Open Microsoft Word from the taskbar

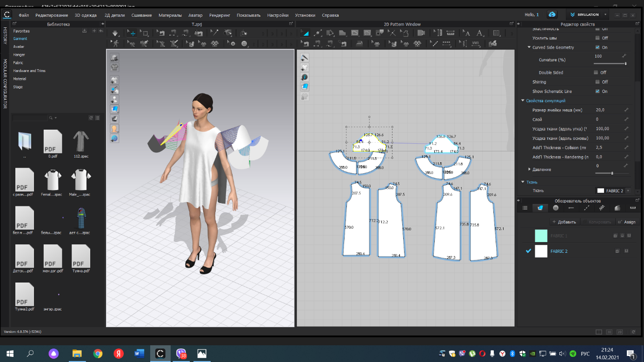pos(139,354)
